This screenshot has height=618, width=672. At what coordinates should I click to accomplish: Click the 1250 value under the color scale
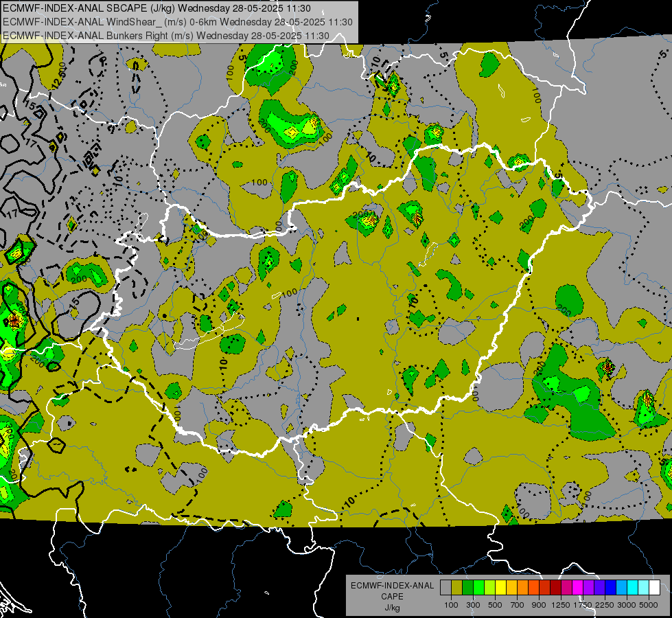tap(561, 605)
